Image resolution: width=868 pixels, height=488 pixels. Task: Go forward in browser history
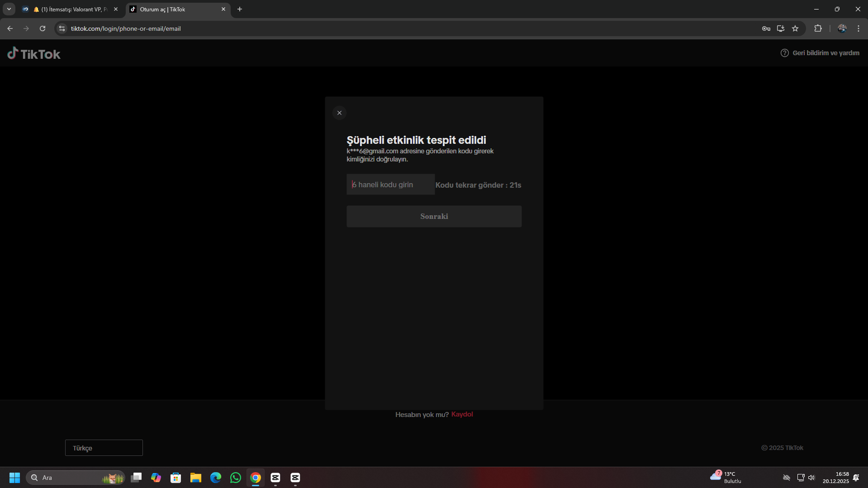tap(26, 28)
